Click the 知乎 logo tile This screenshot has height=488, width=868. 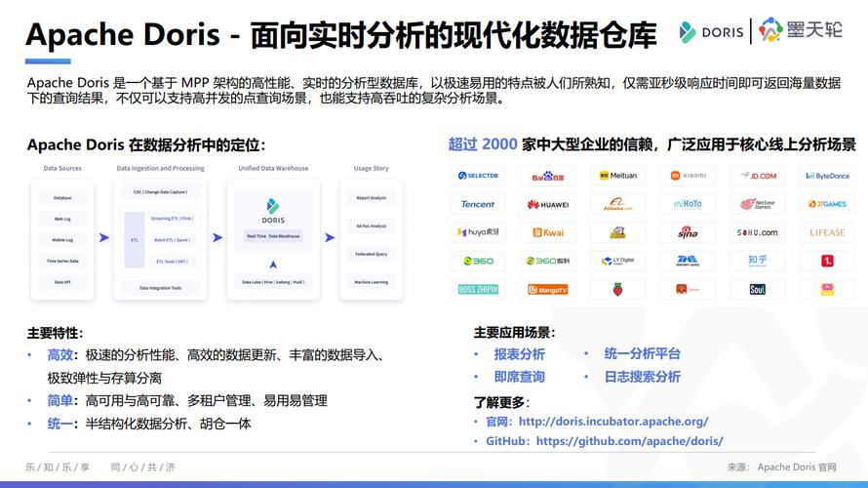(757, 261)
